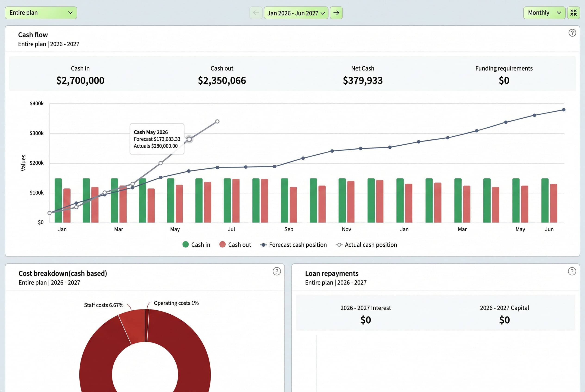Click the Cash flow panel title
The height and width of the screenshot is (392, 585).
(33, 35)
